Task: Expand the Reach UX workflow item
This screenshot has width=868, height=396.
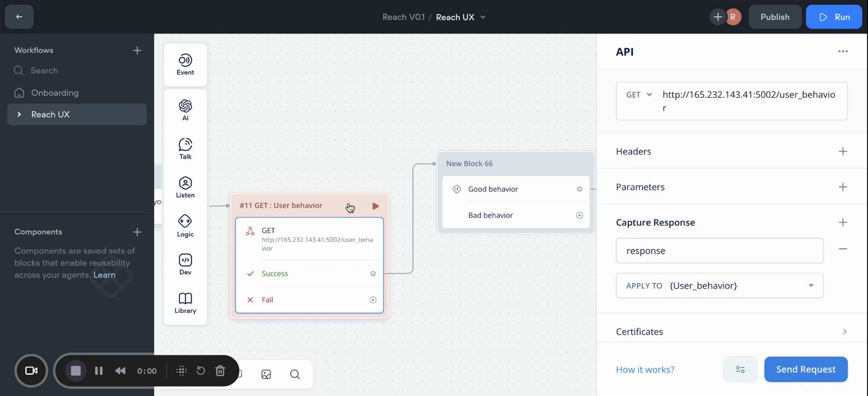Action: tap(19, 114)
